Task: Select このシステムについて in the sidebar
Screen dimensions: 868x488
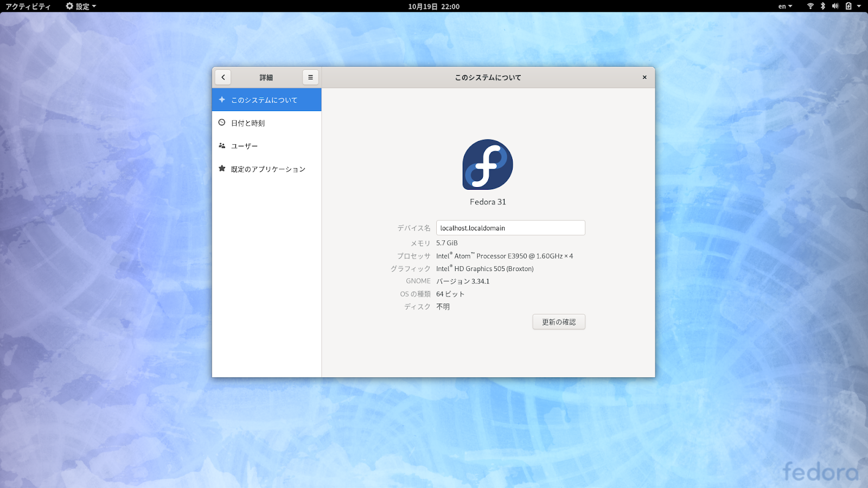Action: click(266, 100)
